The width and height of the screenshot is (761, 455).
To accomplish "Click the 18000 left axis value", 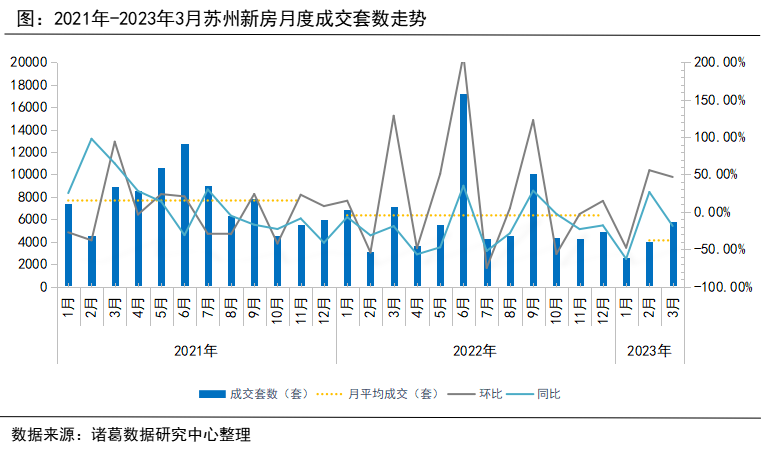I will 29,85.
